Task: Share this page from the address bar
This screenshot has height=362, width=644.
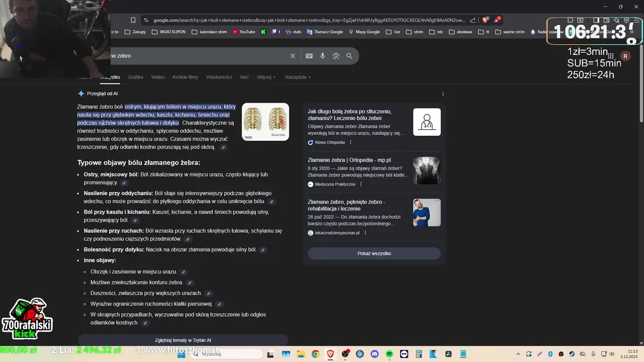Action: 473,20
